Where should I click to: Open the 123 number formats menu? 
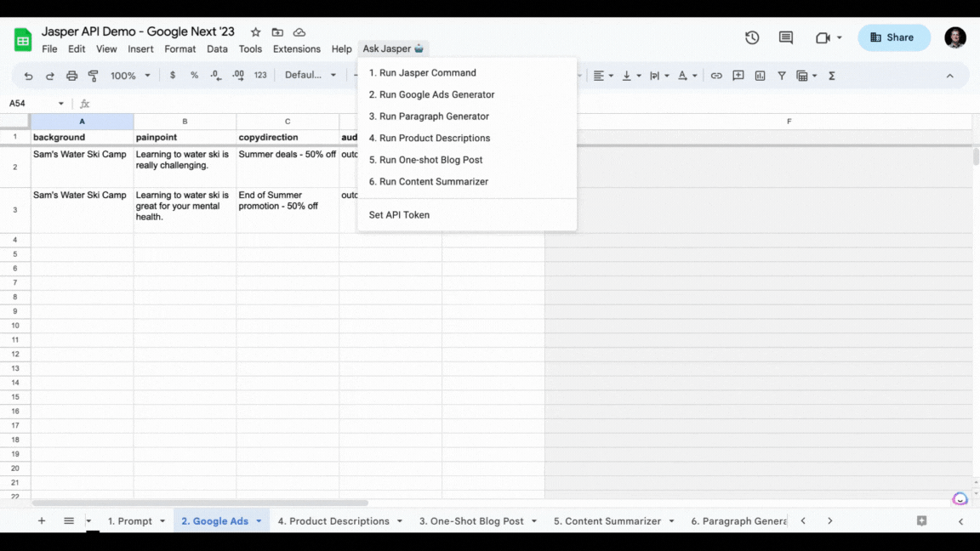(x=260, y=75)
